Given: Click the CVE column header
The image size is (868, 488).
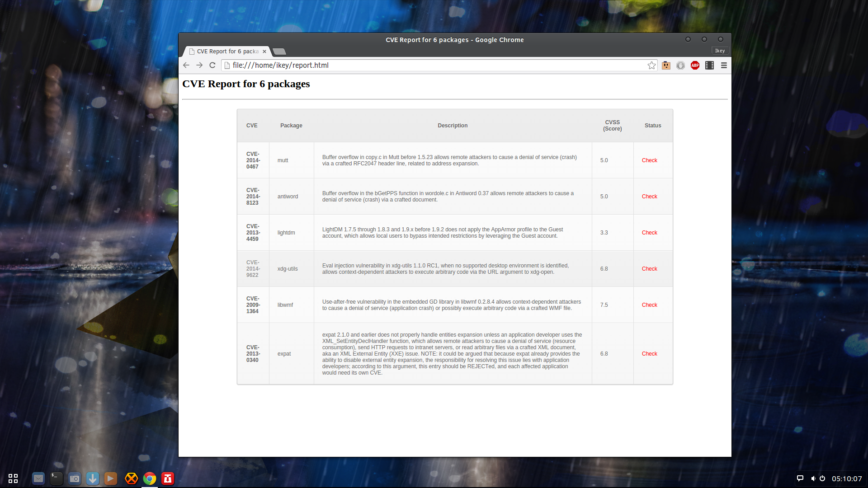Looking at the screenshot, I should pos(252,126).
